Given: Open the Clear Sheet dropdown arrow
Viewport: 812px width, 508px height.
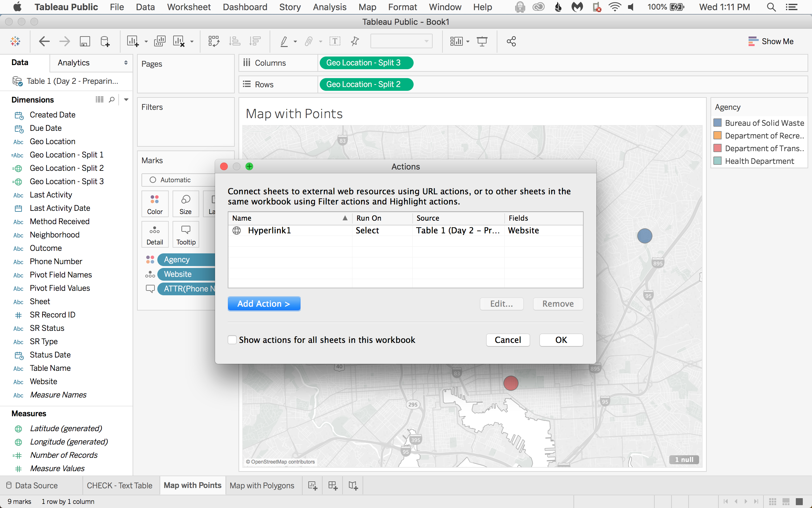Looking at the screenshot, I should 192,42.
